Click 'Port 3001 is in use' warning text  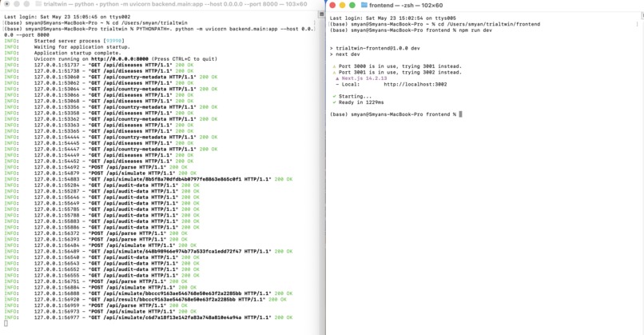(x=400, y=72)
